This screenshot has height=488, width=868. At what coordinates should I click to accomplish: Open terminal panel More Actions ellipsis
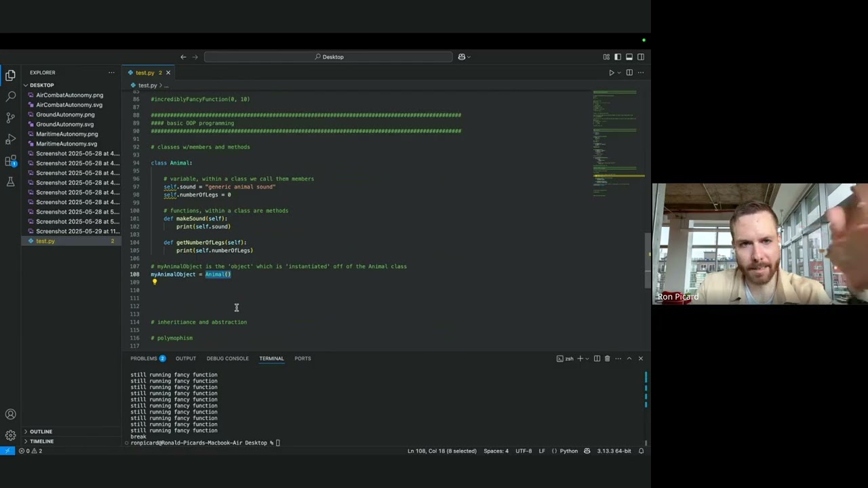click(617, 359)
